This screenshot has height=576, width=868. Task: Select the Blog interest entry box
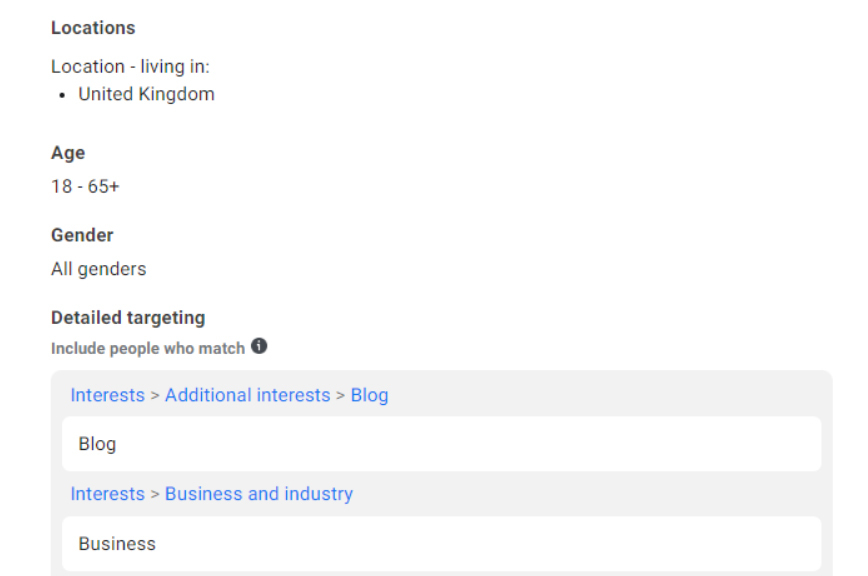point(441,444)
